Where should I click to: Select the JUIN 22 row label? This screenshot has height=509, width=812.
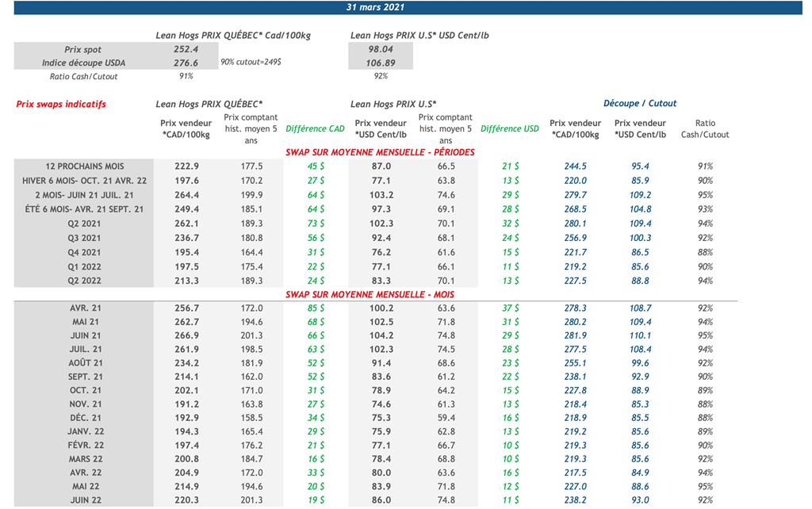85,500
